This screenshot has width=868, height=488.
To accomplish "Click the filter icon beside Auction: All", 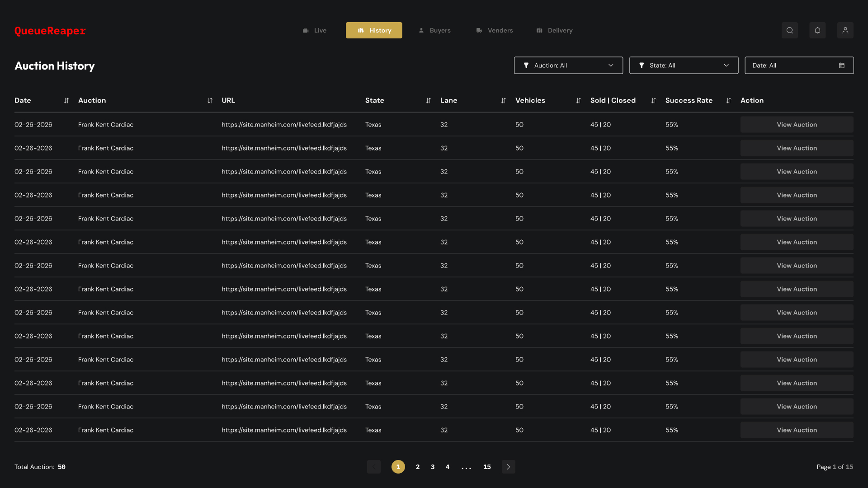I will click(526, 65).
